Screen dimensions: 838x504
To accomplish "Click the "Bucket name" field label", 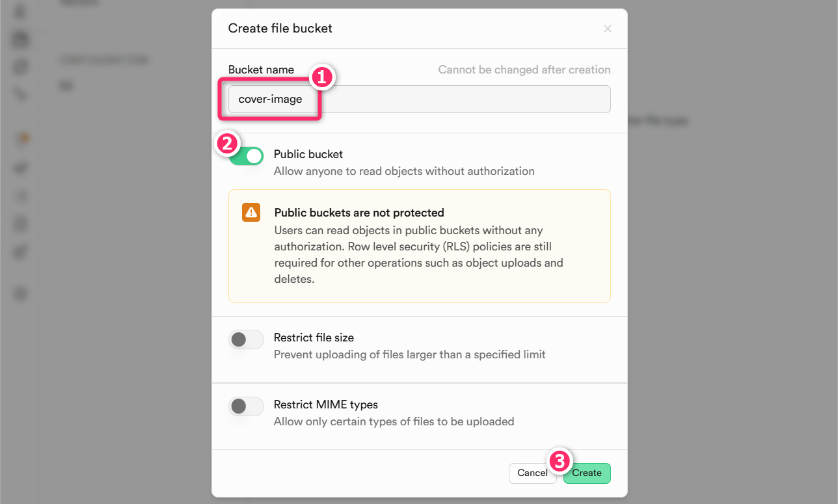I will [x=261, y=70].
